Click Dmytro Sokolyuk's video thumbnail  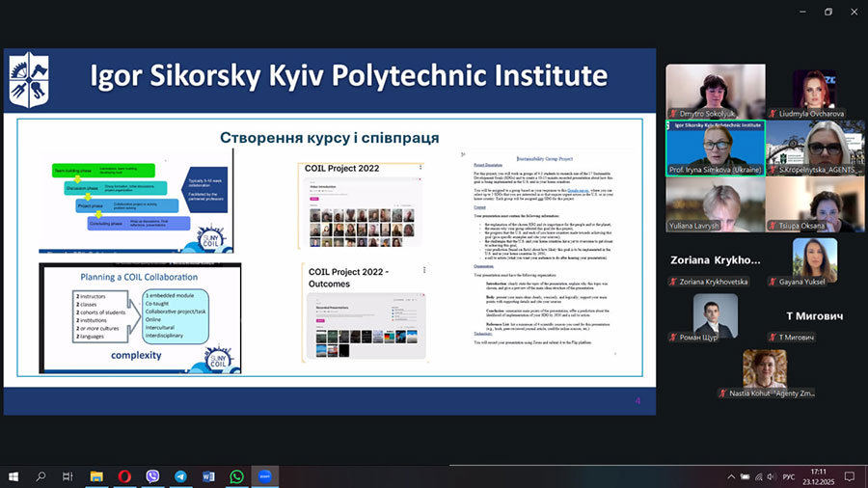click(x=714, y=90)
